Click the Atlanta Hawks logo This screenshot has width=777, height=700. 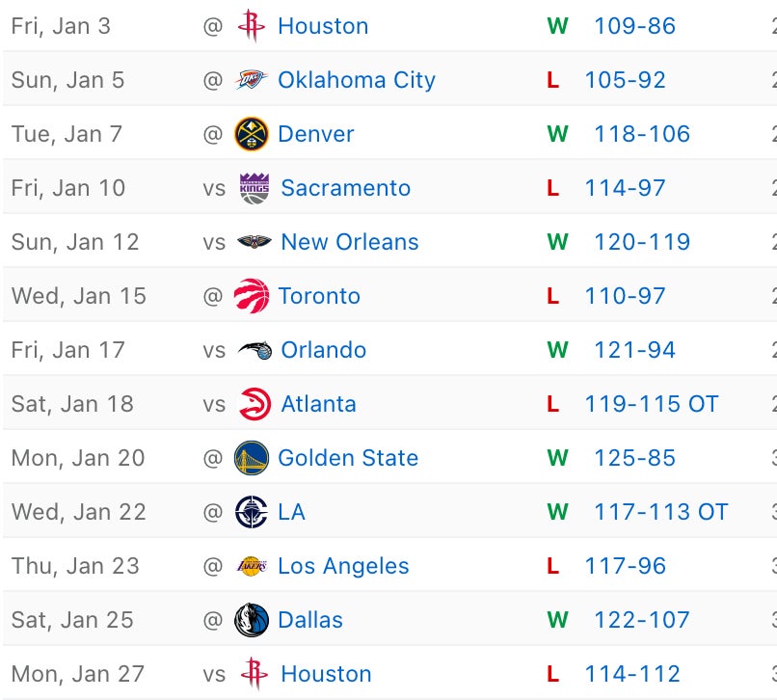click(x=255, y=404)
